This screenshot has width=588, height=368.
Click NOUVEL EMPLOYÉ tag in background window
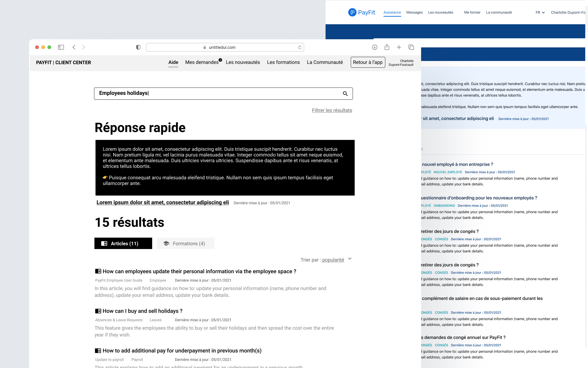[448, 172]
